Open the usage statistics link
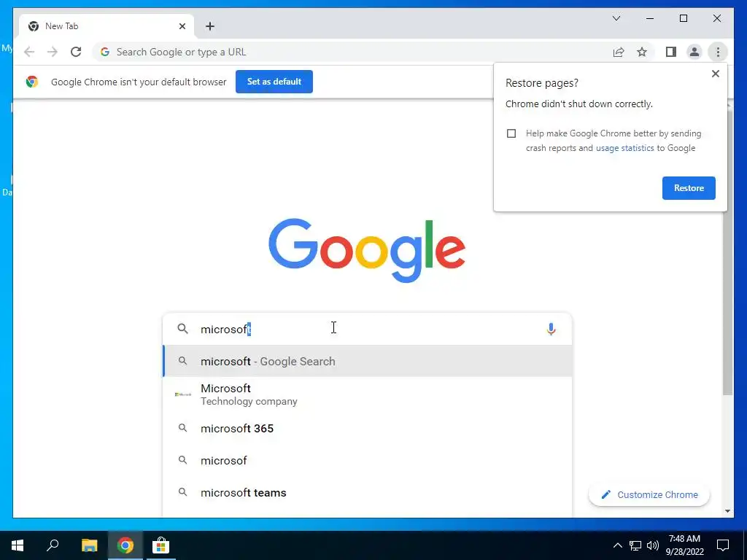Image resolution: width=747 pixels, height=560 pixels. (624, 148)
